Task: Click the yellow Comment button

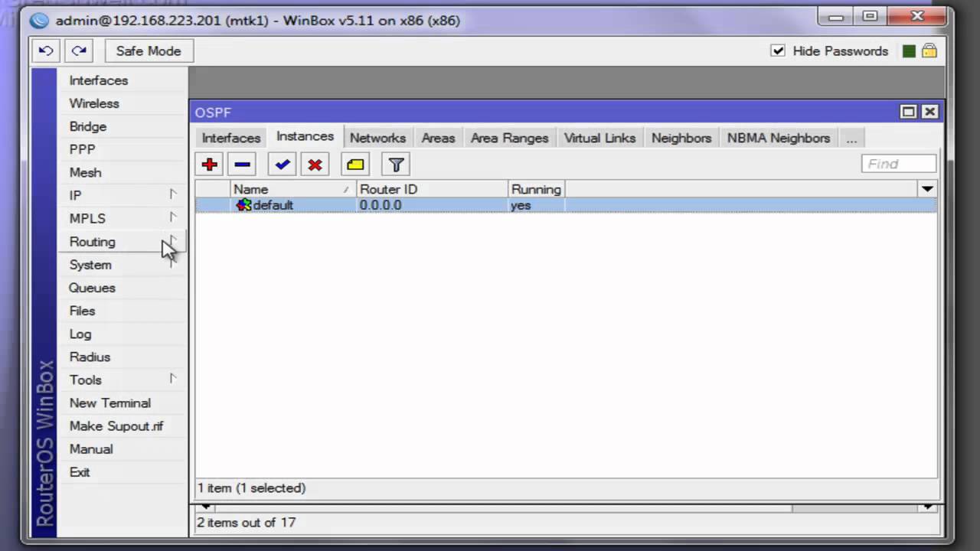Action: pyautogui.click(x=355, y=165)
